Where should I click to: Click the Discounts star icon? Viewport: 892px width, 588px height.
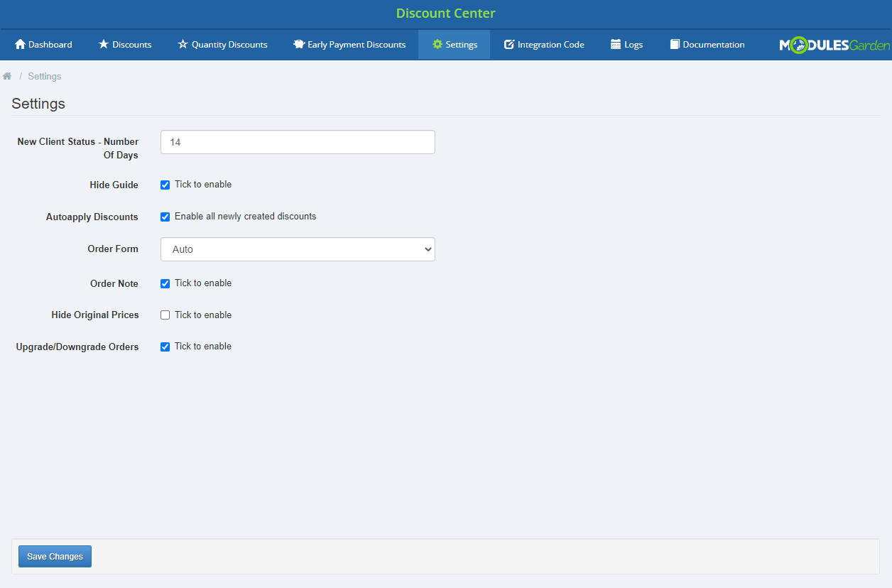click(104, 45)
